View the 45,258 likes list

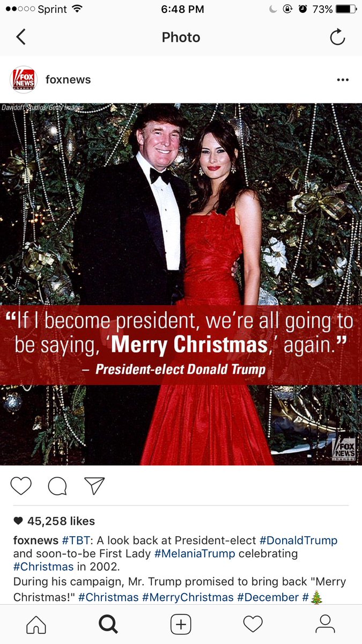pyautogui.click(x=54, y=521)
